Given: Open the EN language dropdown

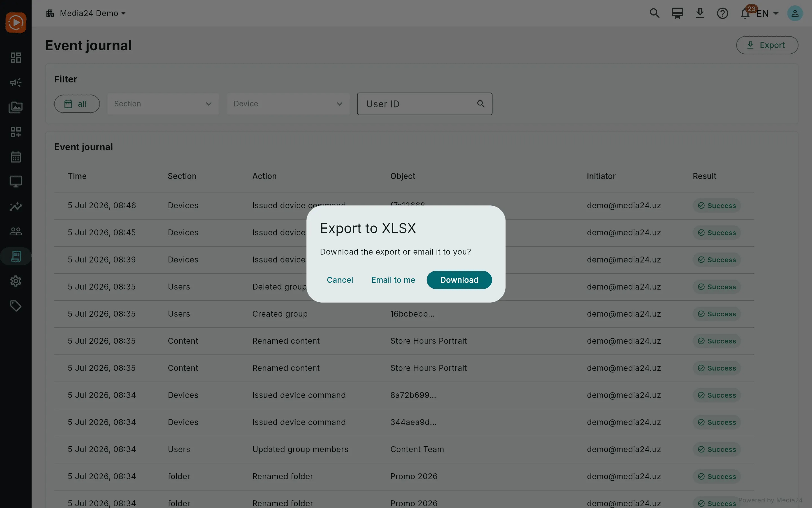Looking at the screenshot, I should (x=768, y=13).
